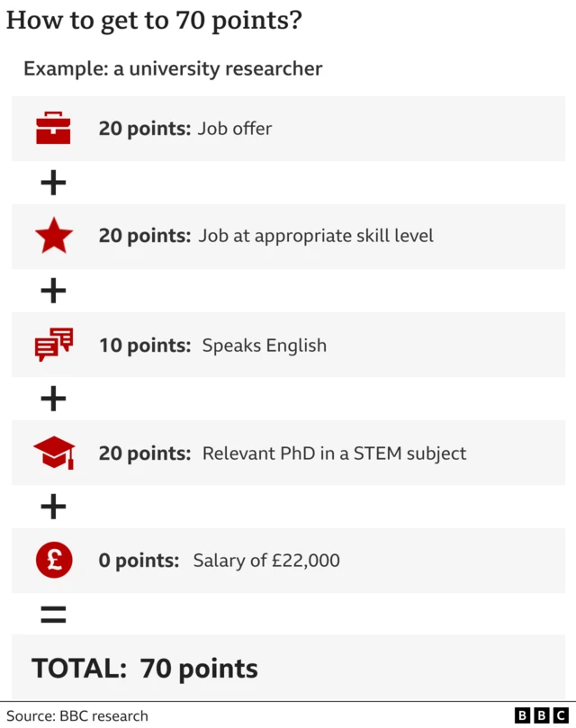
Task: Click the plus sign above Speaks English row
Action: point(53,291)
